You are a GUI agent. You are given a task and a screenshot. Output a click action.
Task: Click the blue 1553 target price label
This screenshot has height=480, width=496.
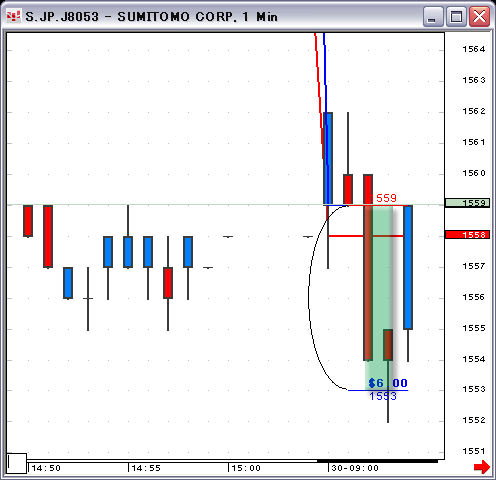click(383, 396)
